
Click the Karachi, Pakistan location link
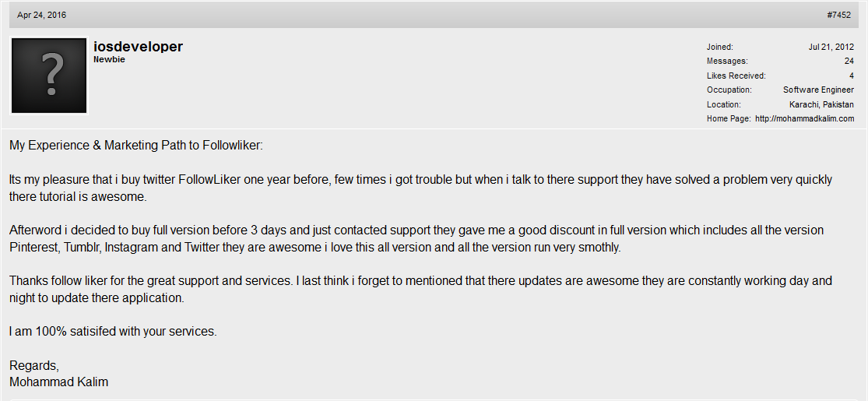tap(821, 104)
